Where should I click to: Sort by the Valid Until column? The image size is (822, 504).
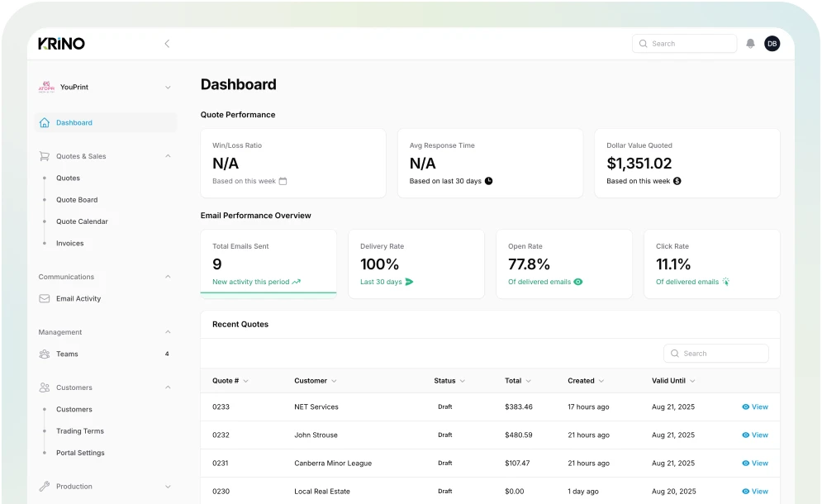tap(673, 381)
